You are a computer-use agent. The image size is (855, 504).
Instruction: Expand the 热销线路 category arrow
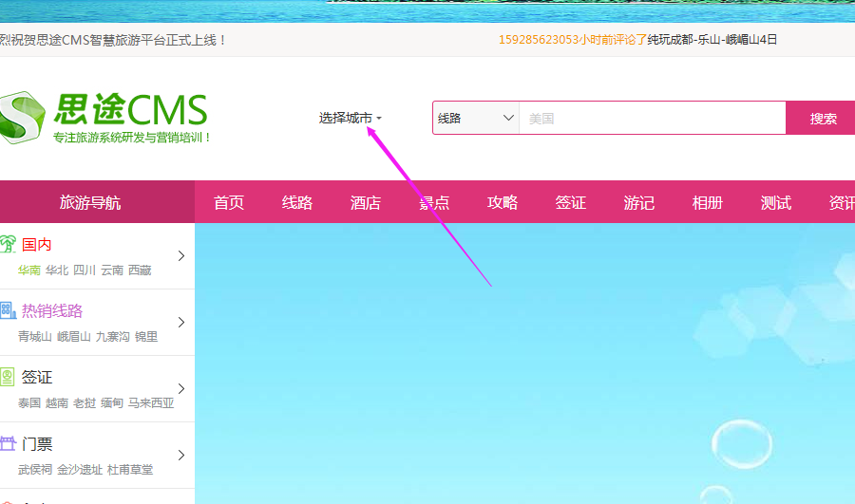click(x=181, y=322)
